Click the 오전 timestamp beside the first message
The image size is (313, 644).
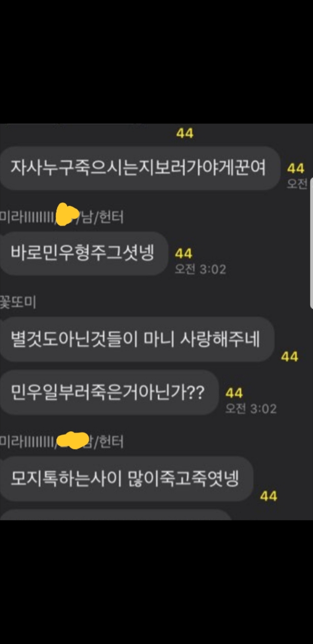point(297,184)
